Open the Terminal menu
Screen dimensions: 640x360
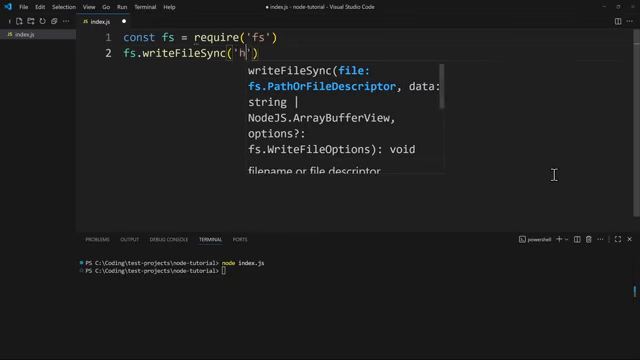(x=145, y=7)
